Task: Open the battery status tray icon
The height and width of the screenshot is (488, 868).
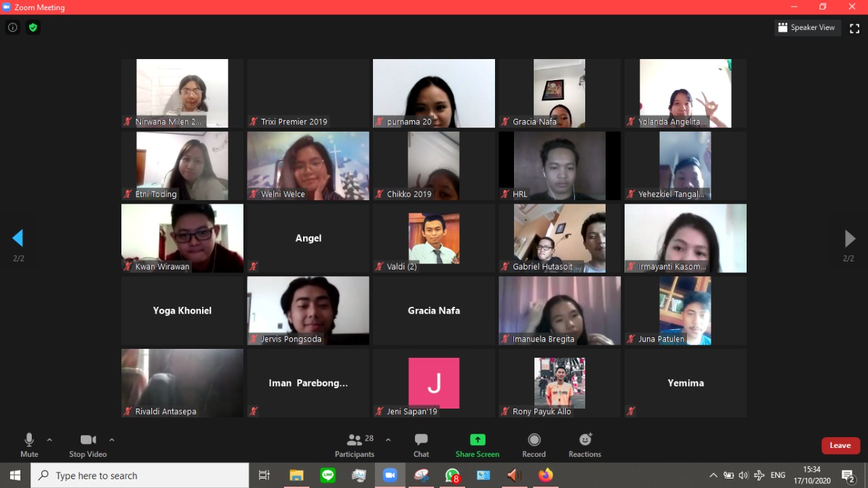Action: (729, 475)
